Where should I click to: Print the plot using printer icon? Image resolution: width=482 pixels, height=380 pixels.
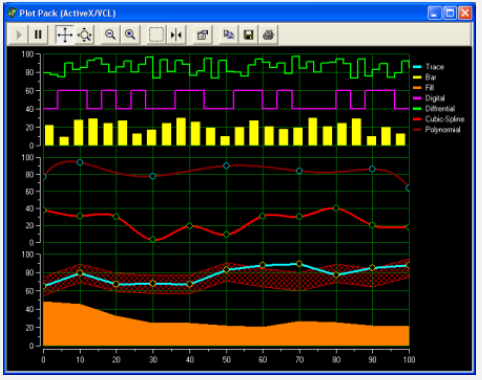[268, 35]
